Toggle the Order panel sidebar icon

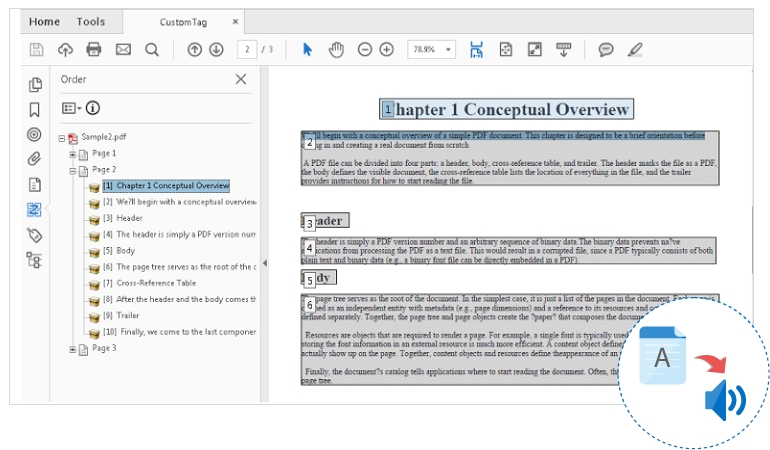(x=35, y=209)
